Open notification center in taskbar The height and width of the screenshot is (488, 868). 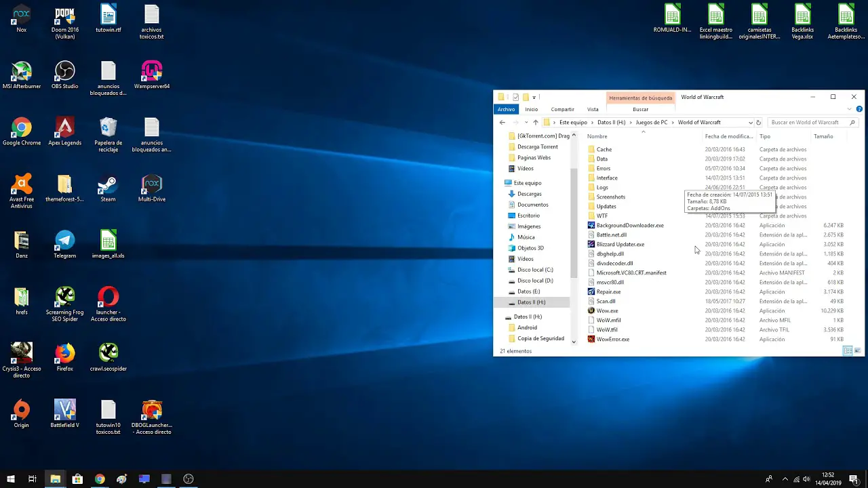[854, 479]
